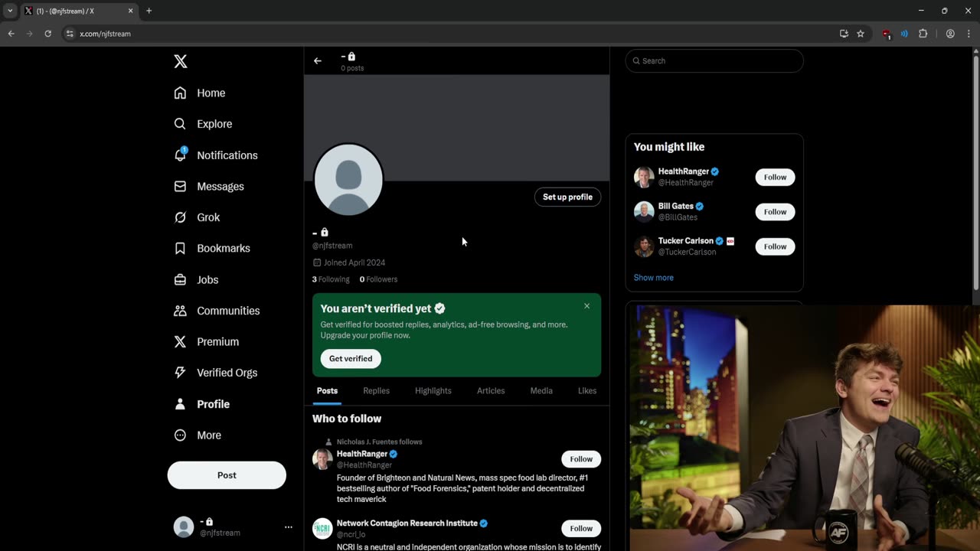Click NCRI avatar in Who to follow

tap(323, 529)
